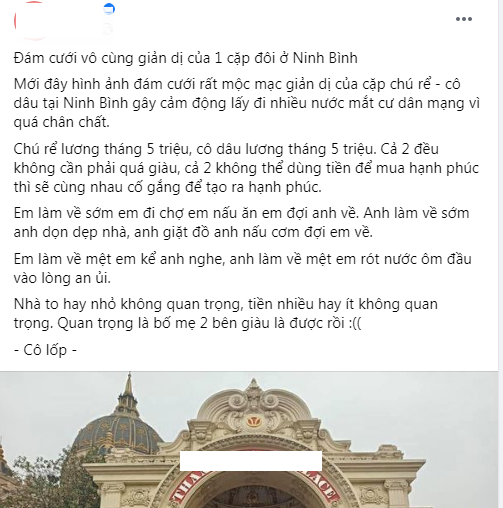The image size is (503, 508).
Task: Click the "Em làm về sớm em đi chợ" line
Action: (x=241, y=213)
